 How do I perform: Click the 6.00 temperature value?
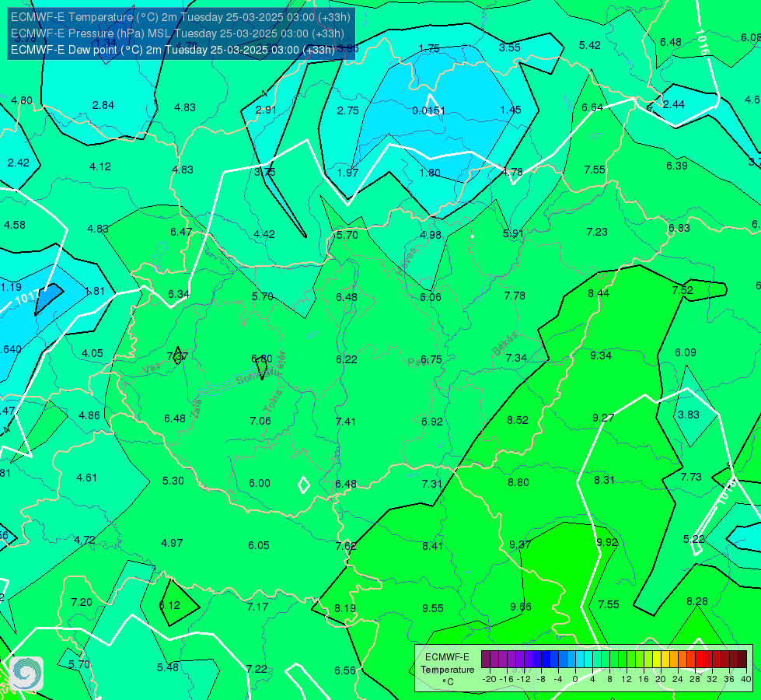pyautogui.click(x=260, y=483)
